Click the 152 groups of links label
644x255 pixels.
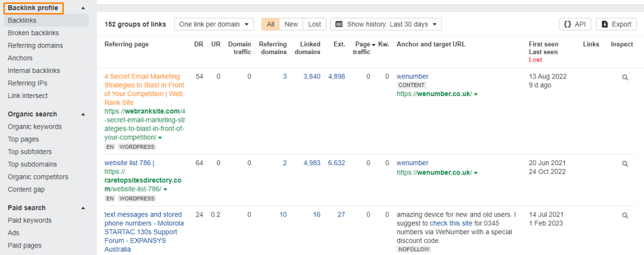135,24
